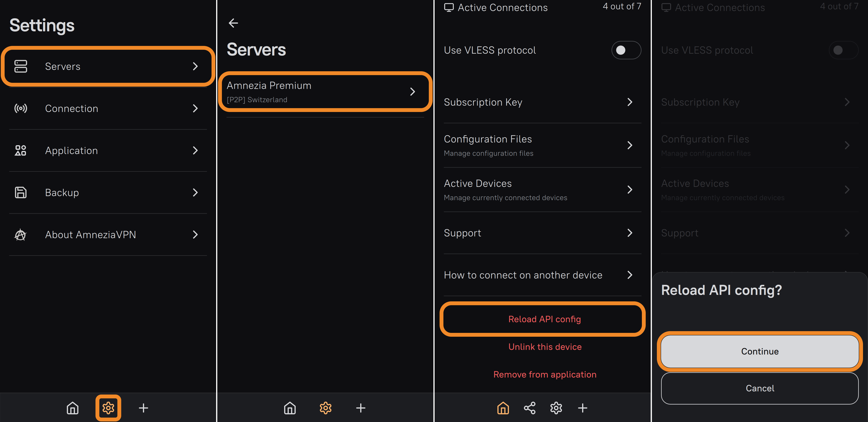This screenshot has height=422, width=868.
Task: Click the Servers stack icon in Settings
Action: pos(21,66)
